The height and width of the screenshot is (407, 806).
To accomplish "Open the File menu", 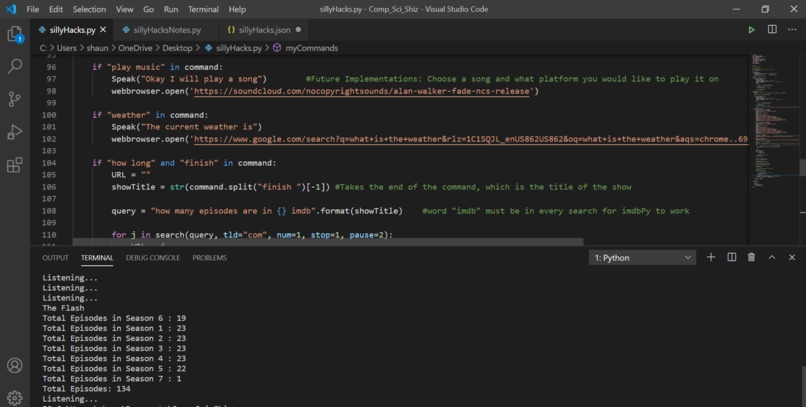I will pos(32,9).
